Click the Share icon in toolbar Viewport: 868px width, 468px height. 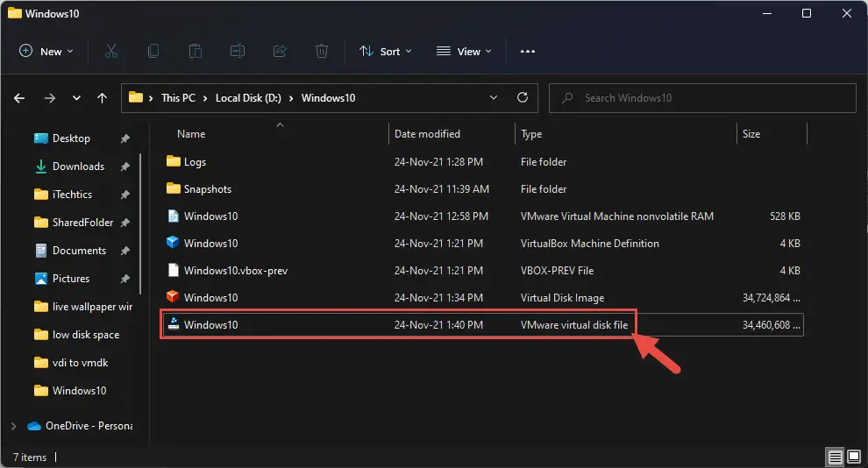click(x=280, y=52)
